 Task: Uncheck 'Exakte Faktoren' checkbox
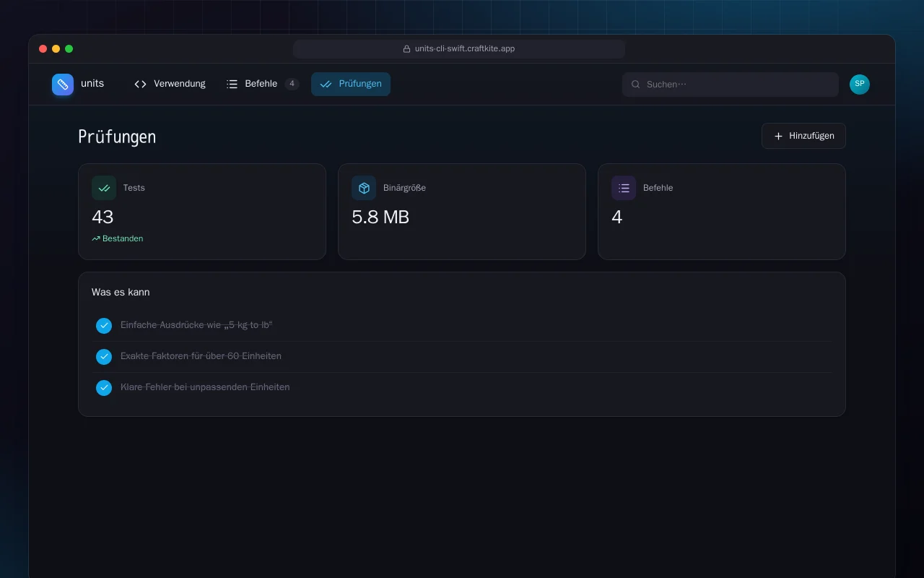click(104, 357)
